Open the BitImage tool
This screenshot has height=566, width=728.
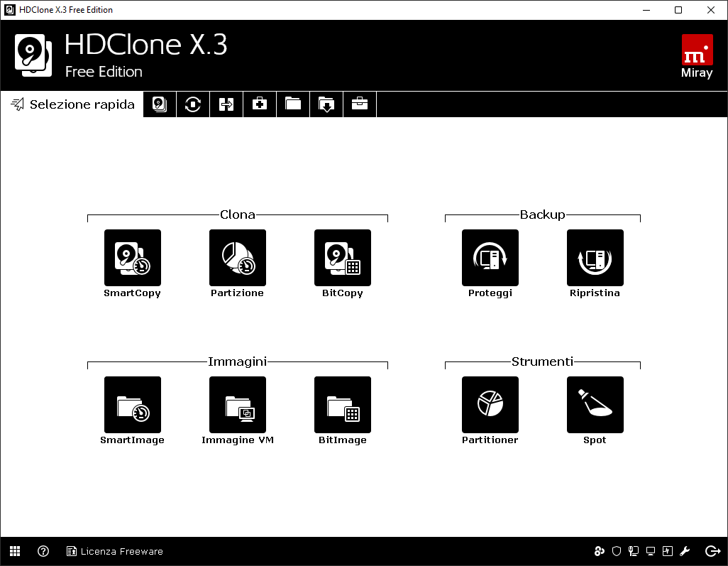point(343,405)
